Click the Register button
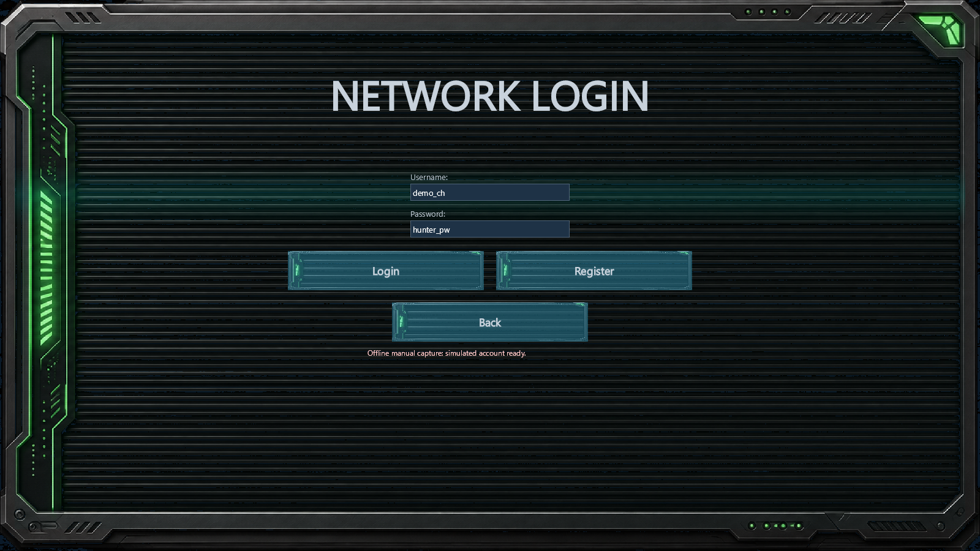Viewport: 980px width, 551px height. point(594,271)
